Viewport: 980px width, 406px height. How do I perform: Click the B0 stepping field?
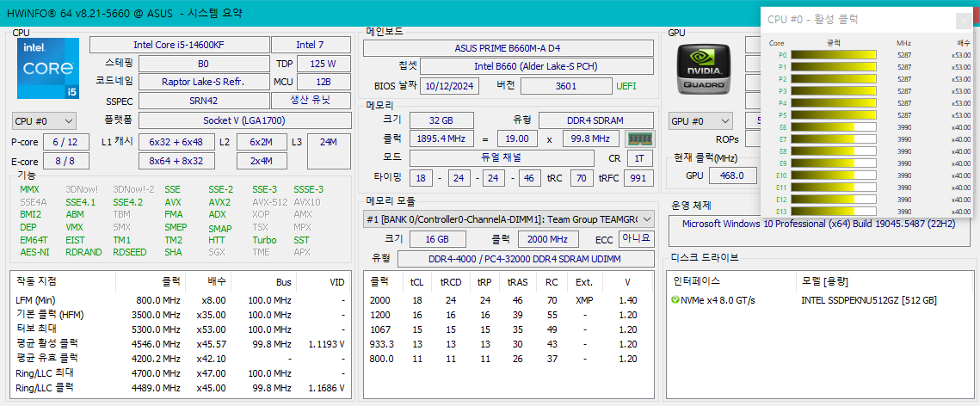[x=203, y=64]
